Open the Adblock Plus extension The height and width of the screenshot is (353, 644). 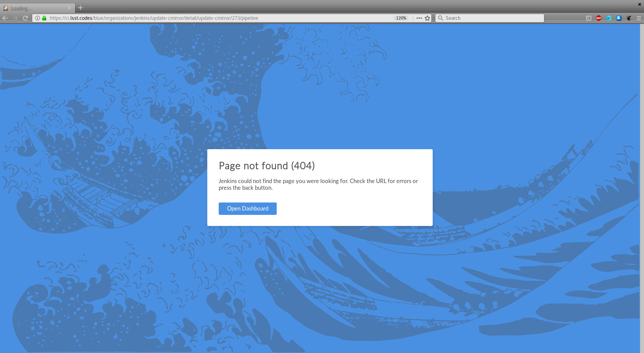pos(599,18)
